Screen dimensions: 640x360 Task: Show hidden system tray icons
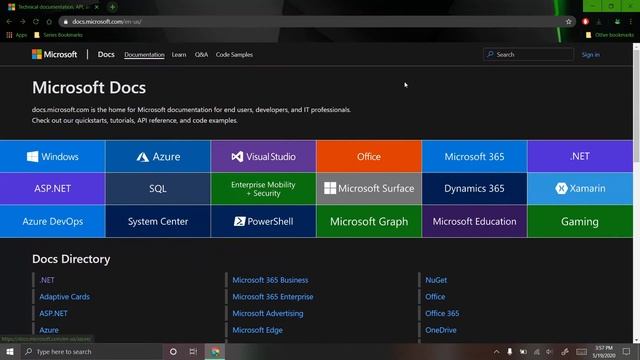(x=496, y=351)
